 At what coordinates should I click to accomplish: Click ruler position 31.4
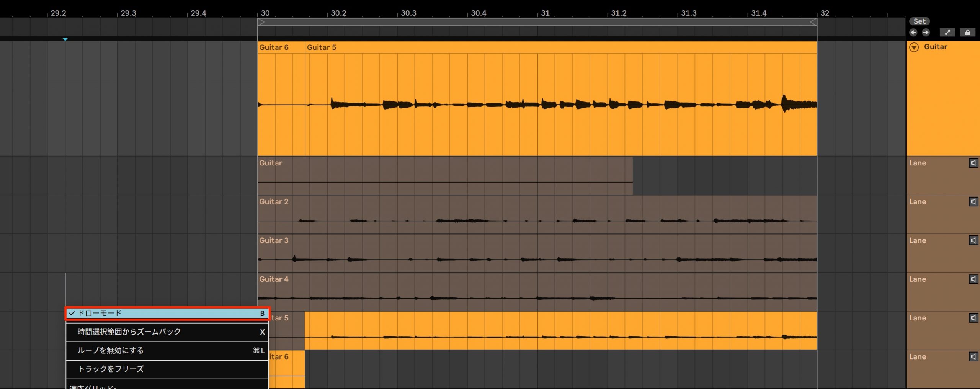(759, 13)
